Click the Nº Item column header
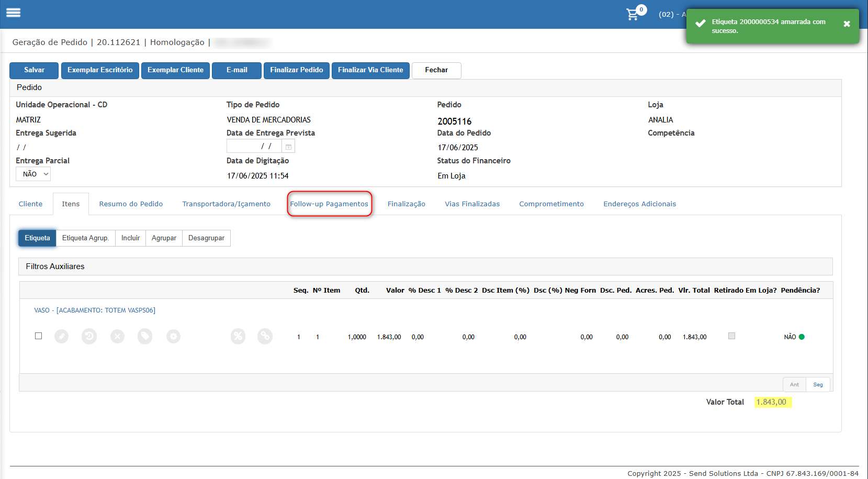868x479 pixels. [x=326, y=290]
